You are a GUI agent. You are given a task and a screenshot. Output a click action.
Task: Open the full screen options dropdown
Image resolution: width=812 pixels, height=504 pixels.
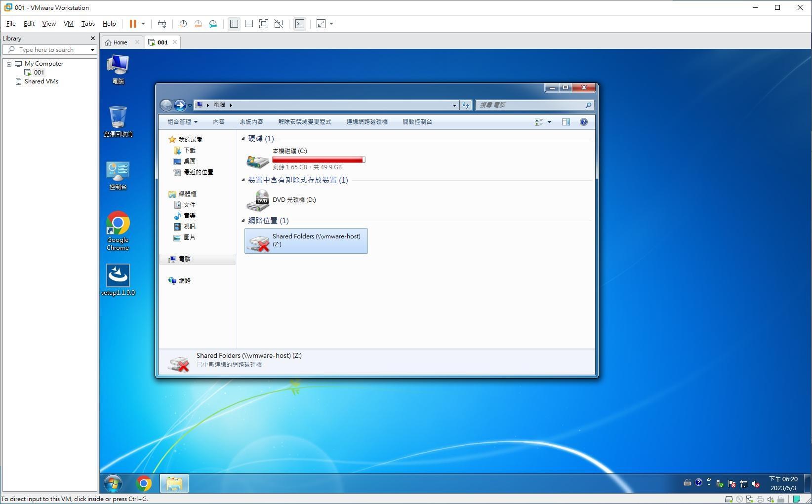coord(330,23)
